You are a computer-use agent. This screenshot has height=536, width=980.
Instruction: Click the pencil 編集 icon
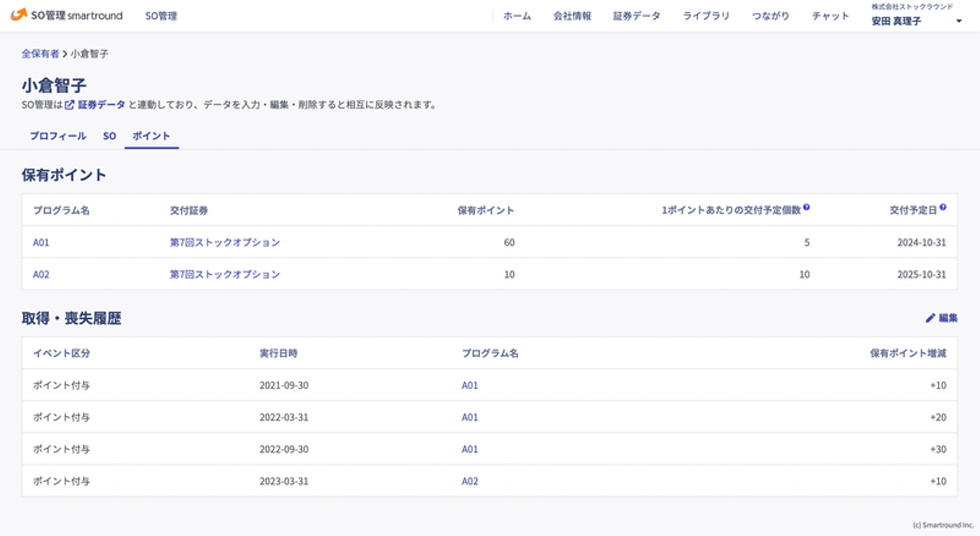(930, 318)
